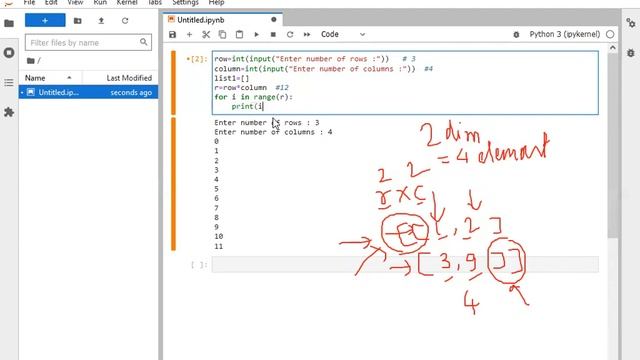Open the property inspector gears icon
Image resolution: width=640 pixels, height=360 pixels.
[631, 23]
